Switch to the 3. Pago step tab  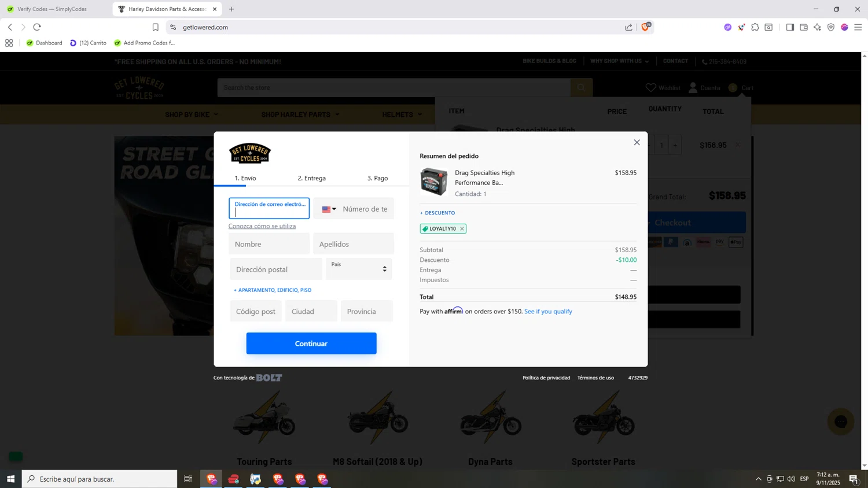(x=377, y=178)
